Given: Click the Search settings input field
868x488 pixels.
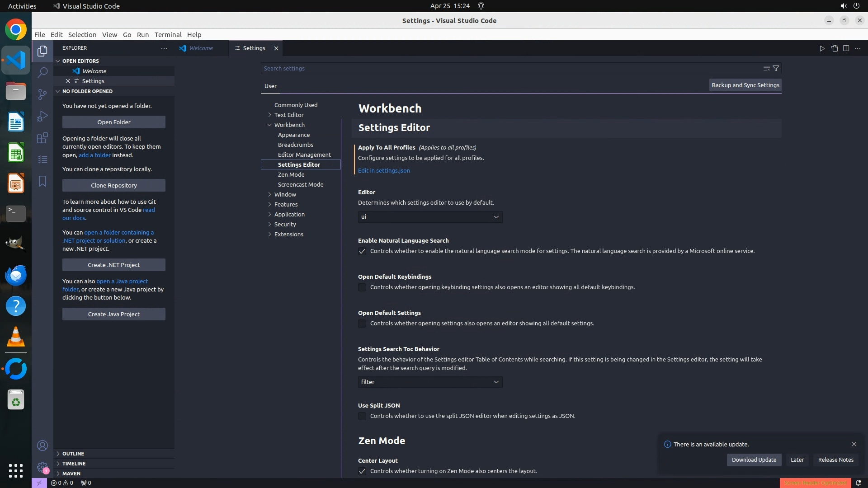Looking at the screenshot, I should coord(511,68).
